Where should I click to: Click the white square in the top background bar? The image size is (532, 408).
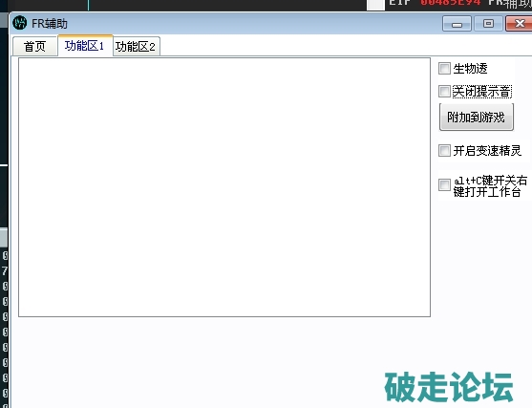pos(375,5)
